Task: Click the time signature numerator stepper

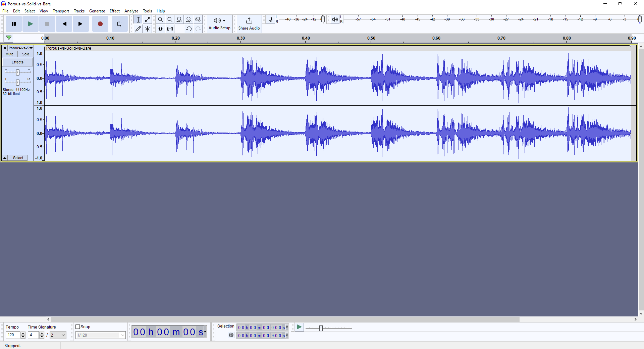Action: point(42,335)
